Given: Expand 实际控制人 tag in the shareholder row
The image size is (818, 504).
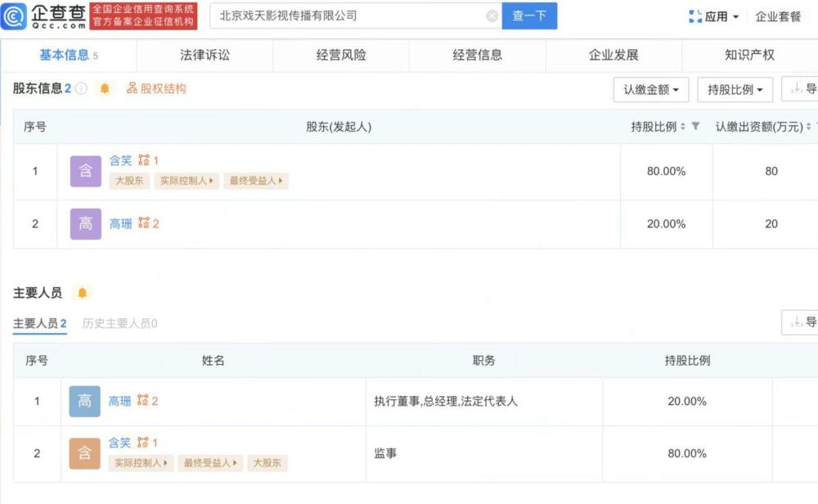Looking at the screenshot, I should pyautogui.click(x=187, y=181).
